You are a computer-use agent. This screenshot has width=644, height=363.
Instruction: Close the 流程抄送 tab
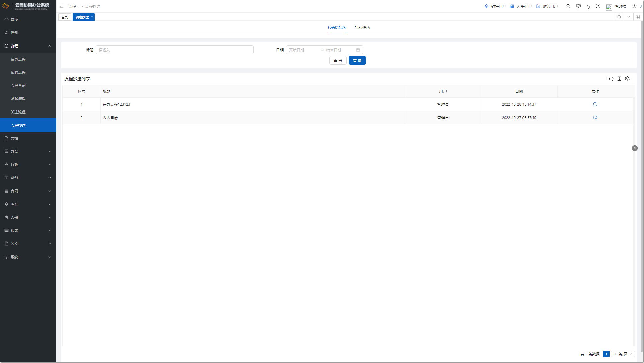(92, 17)
